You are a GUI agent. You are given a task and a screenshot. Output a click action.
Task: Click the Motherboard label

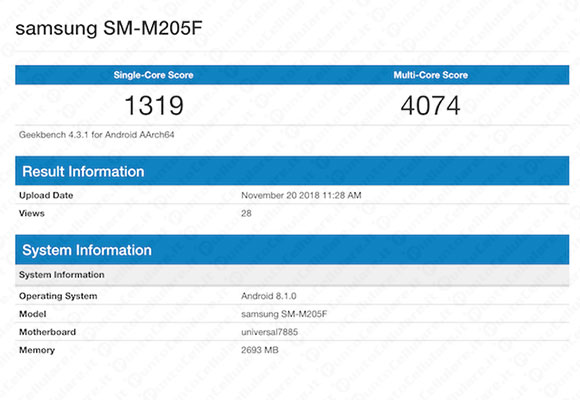(x=47, y=332)
